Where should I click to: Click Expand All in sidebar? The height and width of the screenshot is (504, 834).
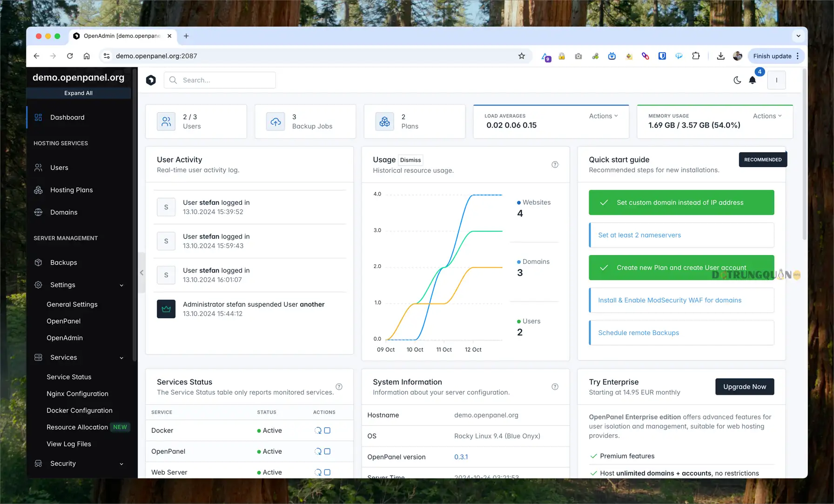pos(78,93)
